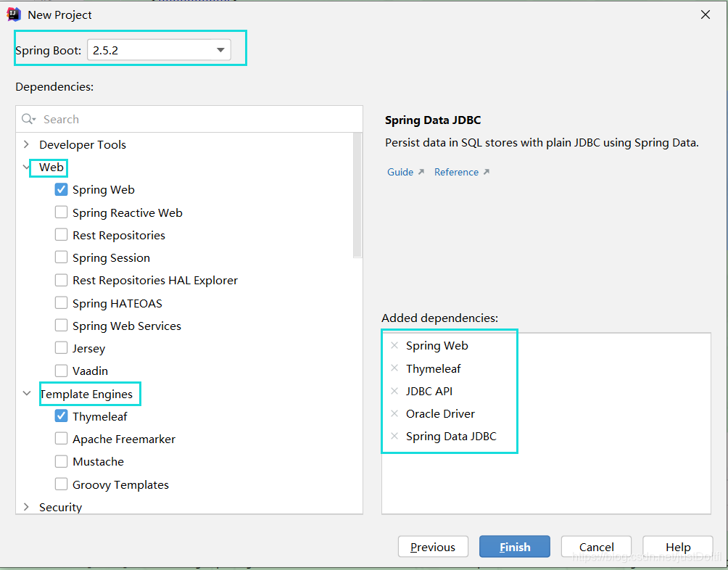The image size is (728, 570).
Task: Click the Finish button
Action: point(514,547)
